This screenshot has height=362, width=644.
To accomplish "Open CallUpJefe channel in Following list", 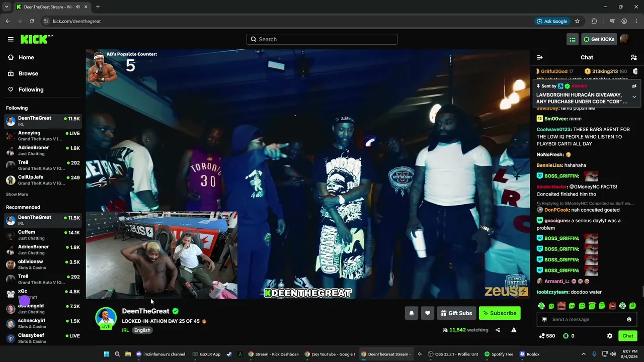I will coord(43,180).
